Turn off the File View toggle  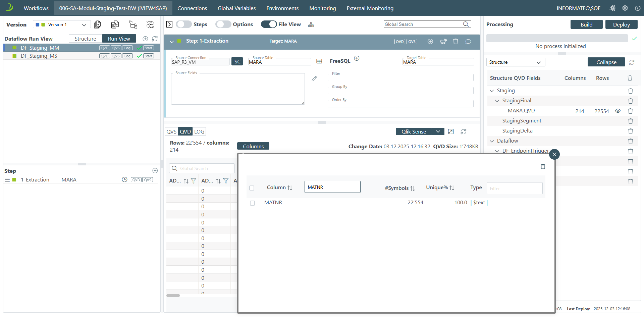coord(269,24)
